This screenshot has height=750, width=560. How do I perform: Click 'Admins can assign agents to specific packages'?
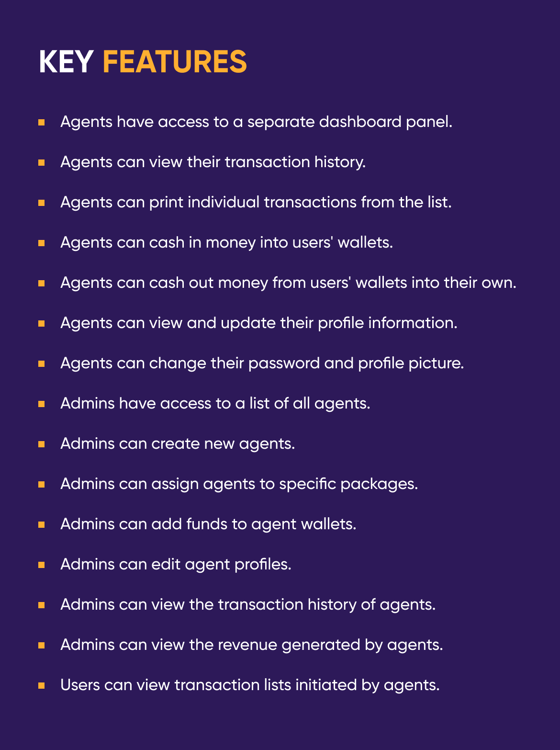pyautogui.click(x=239, y=484)
